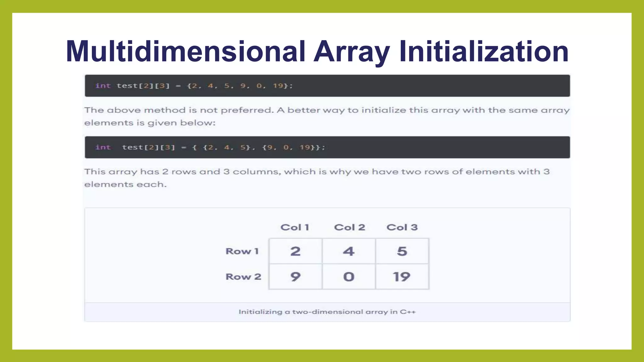This screenshot has width=644, height=362.
Task: Click the table cell containing 9
Action: point(296,277)
